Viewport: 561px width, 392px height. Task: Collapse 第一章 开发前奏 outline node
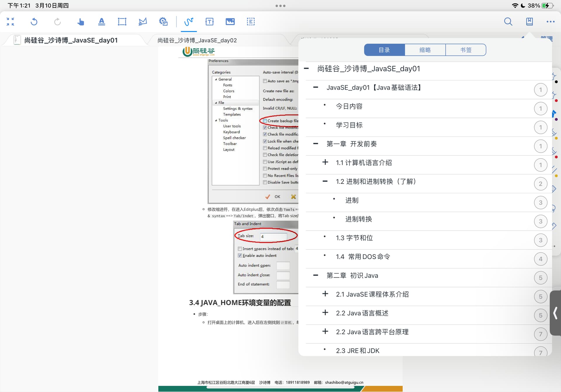point(316,144)
